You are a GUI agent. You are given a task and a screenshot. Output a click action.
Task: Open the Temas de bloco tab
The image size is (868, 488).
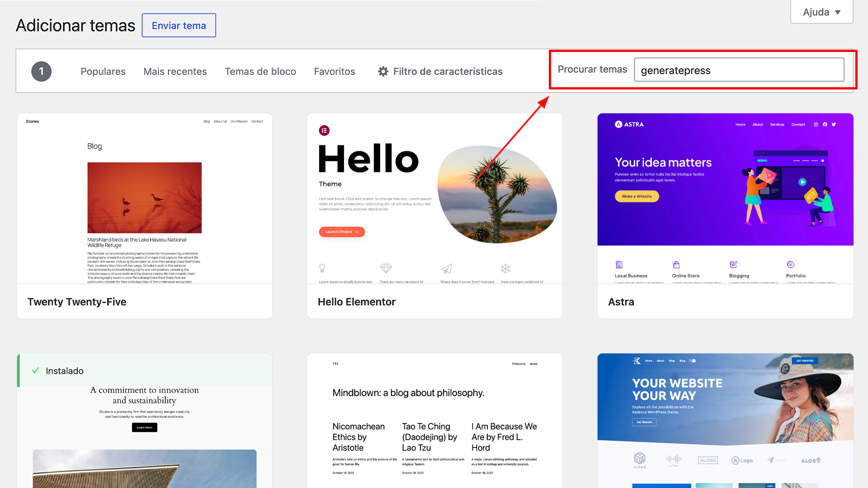260,71
